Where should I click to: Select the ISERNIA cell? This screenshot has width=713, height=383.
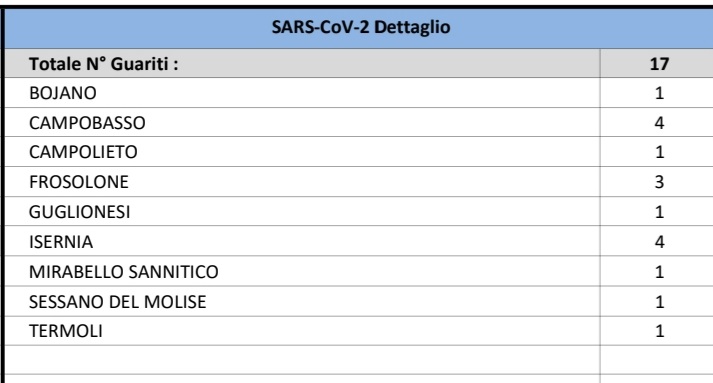[x=302, y=241]
